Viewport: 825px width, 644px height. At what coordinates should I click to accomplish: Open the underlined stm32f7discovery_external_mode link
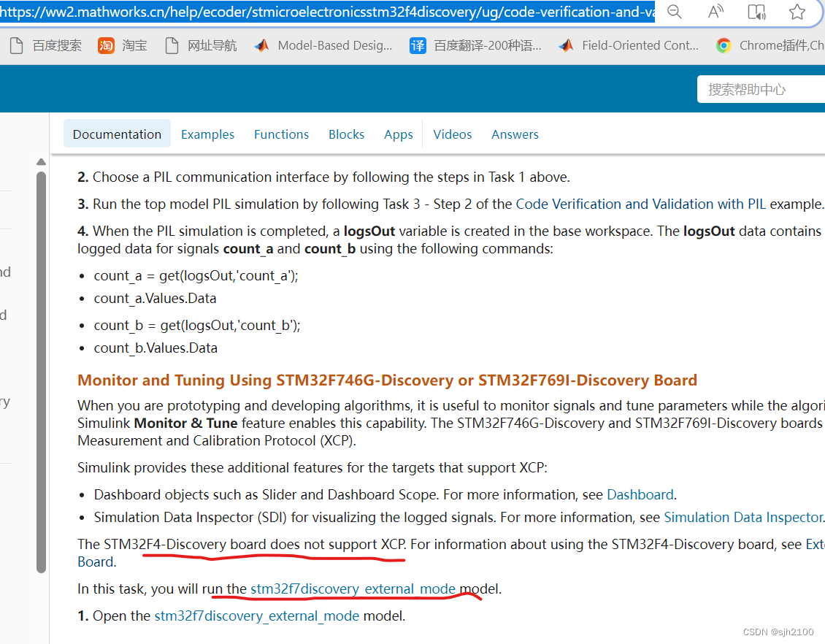click(353, 589)
